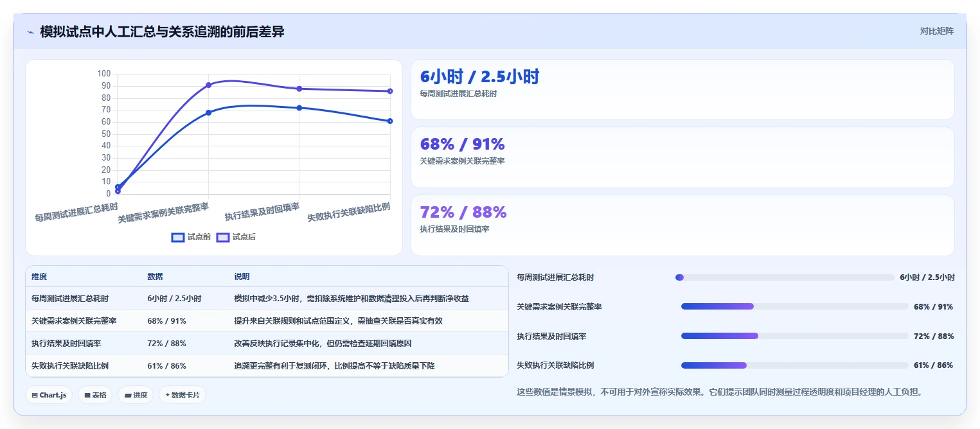Click progress value label 61% / 86%
Screen dimensions: 980x429
(933, 365)
